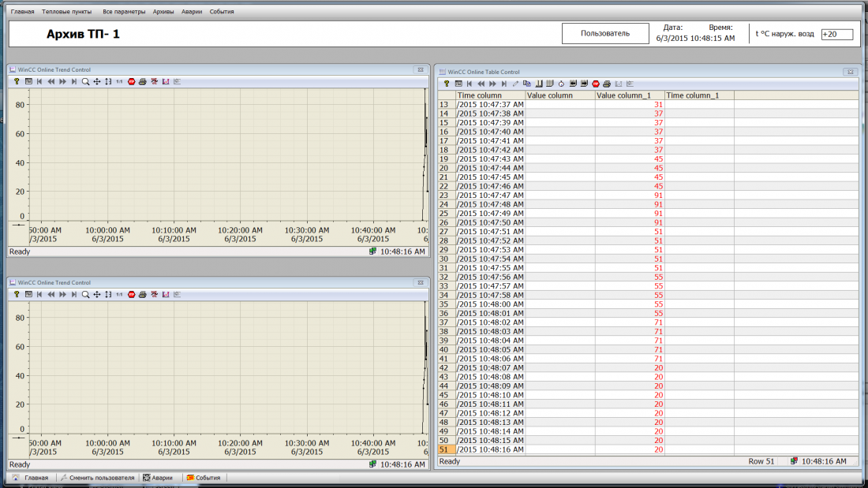Image resolution: width=868 pixels, height=488 pixels.
Task: Open the configuration dialog icon in the top trend toolbar
Action: point(28,82)
